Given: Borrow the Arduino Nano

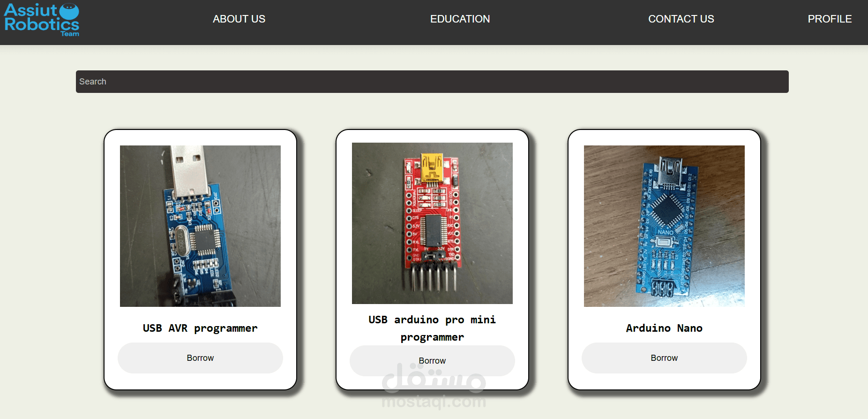Looking at the screenshot, I should coord(664,358).
